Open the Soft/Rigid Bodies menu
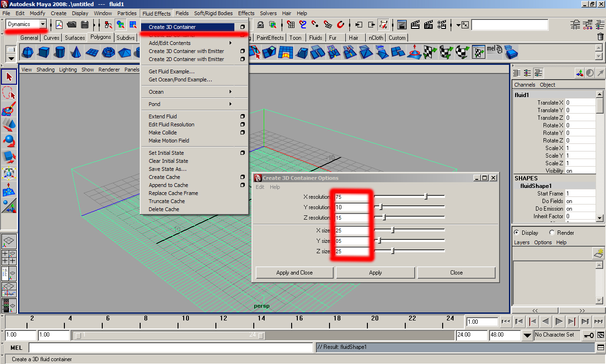 pos(213,13)
